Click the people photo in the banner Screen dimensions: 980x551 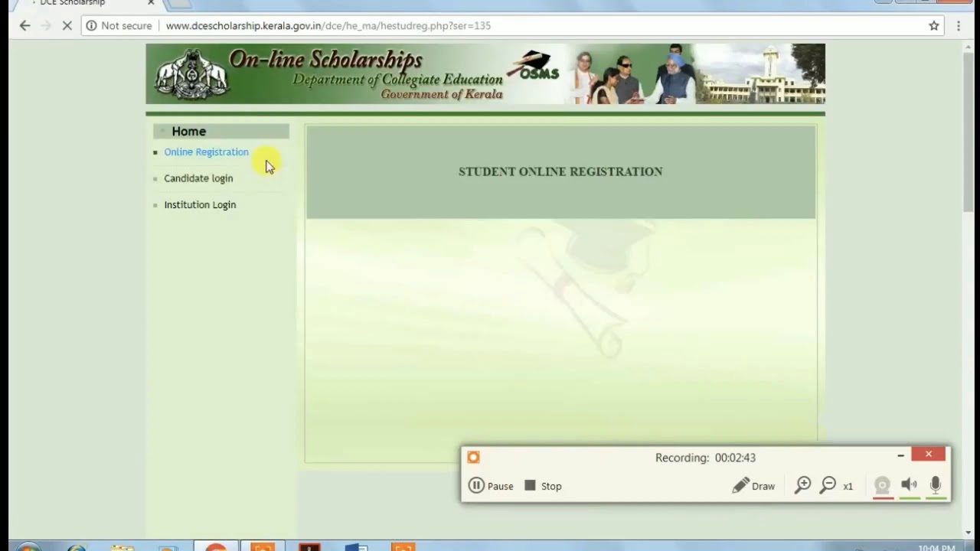click(633, 74)
